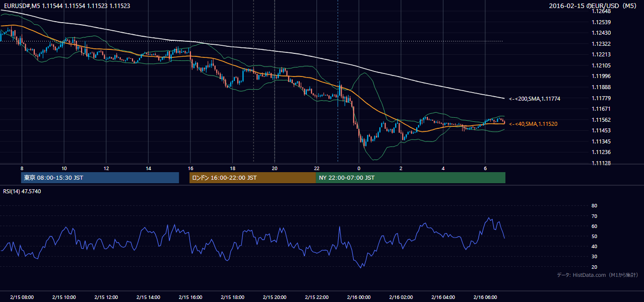644x302 pixels.
Task: Click price level 1.11888 on the axis
Action: pos(602,87)
